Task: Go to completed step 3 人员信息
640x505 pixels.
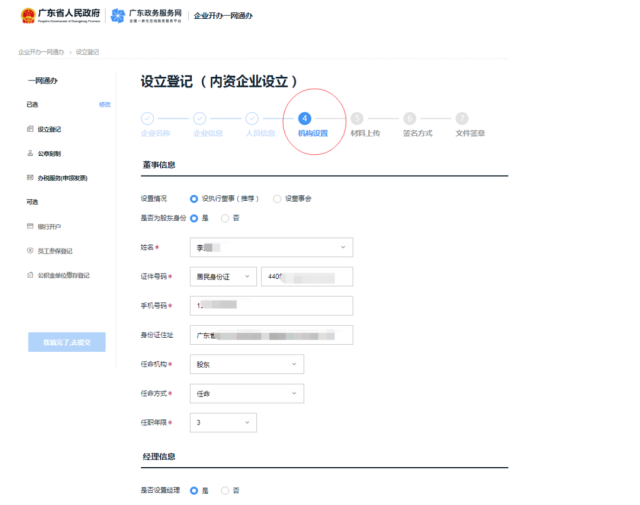Action: (x=252, y=118)
